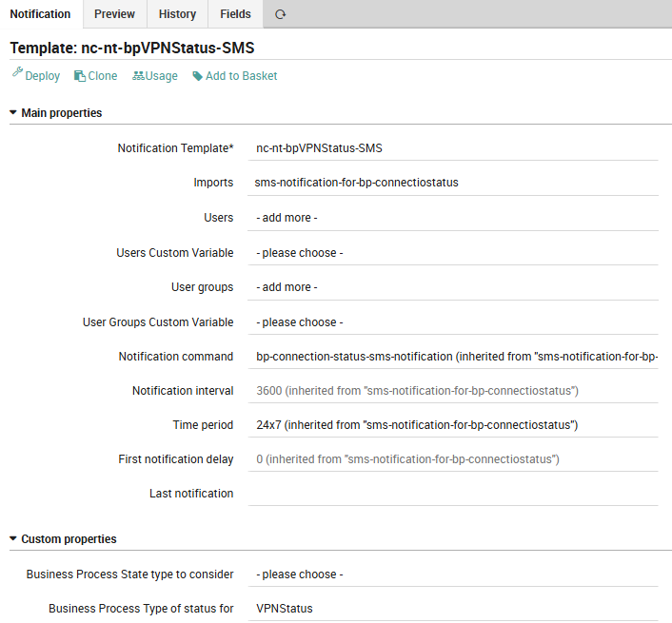672x623 pixels.
Task: Click the Add to Basket link
Action: [x=241, y=76]
